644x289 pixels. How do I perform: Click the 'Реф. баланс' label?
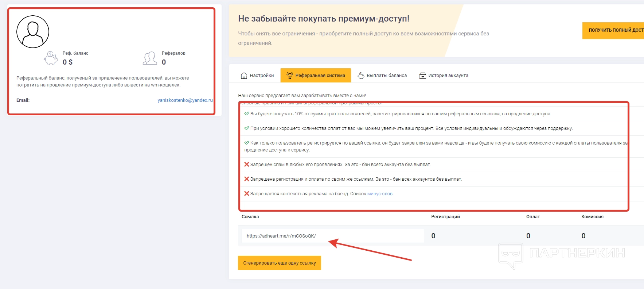point(75,53)
